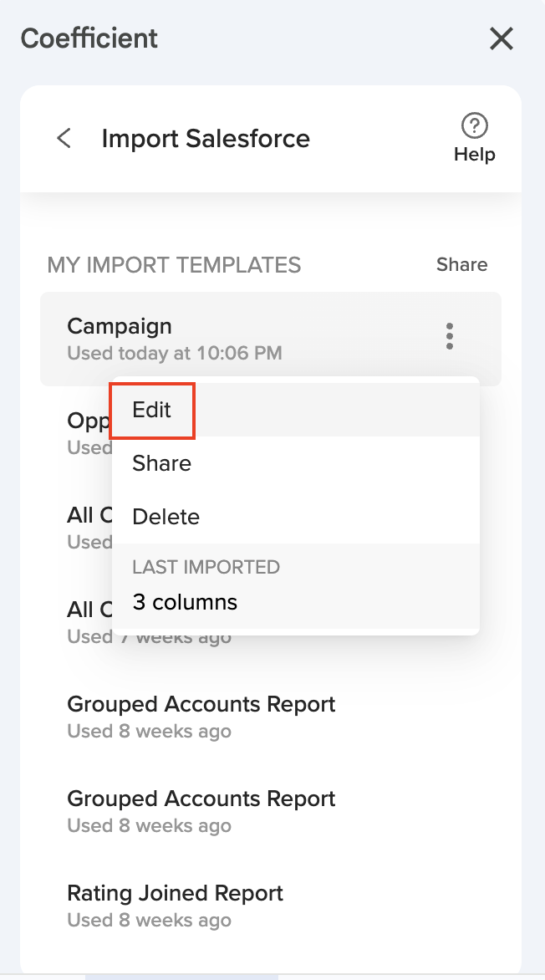Click Campaign's 'Used today at 10:06 PM' text
Image resolution: width=545 pixels, height=980 pixels.
click(174, 353)
